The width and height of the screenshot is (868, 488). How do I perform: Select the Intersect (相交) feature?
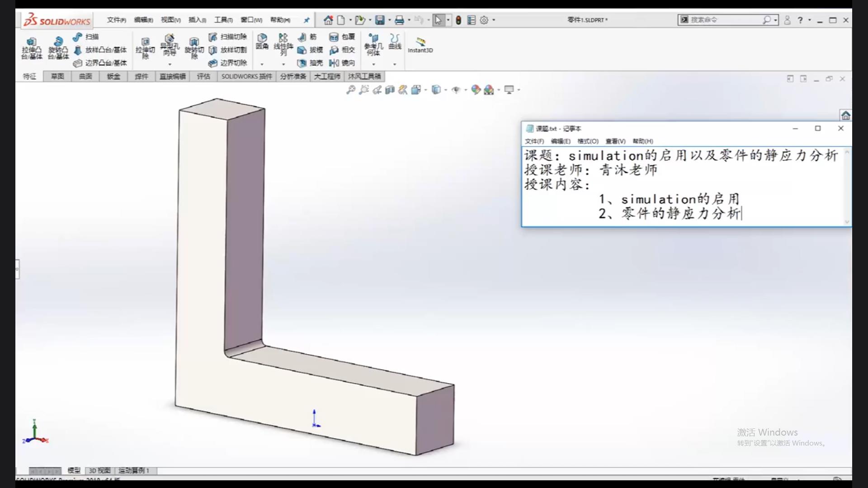[342, 50]
